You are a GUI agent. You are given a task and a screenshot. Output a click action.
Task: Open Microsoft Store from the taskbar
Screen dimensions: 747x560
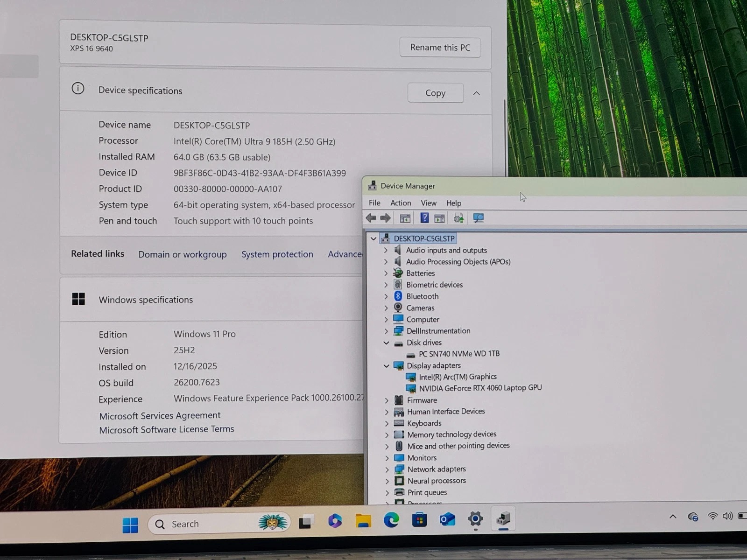pyautogui.click(x=419, y=520)
